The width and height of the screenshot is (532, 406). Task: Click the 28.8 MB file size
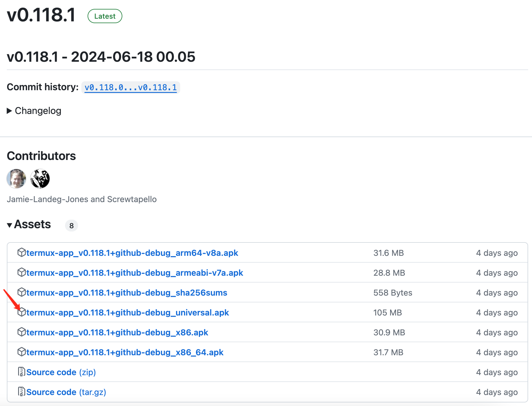pyautogui.click(x=389, y=273)
